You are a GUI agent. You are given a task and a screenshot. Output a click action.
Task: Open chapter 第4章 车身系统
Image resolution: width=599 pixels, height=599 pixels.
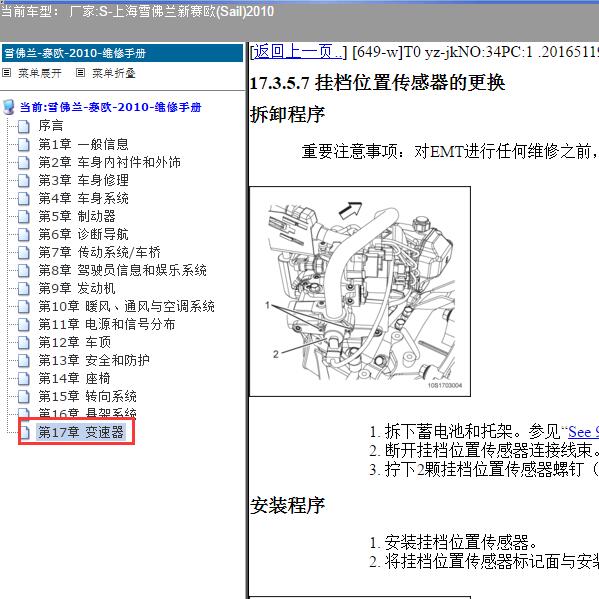tap(83, 198)
